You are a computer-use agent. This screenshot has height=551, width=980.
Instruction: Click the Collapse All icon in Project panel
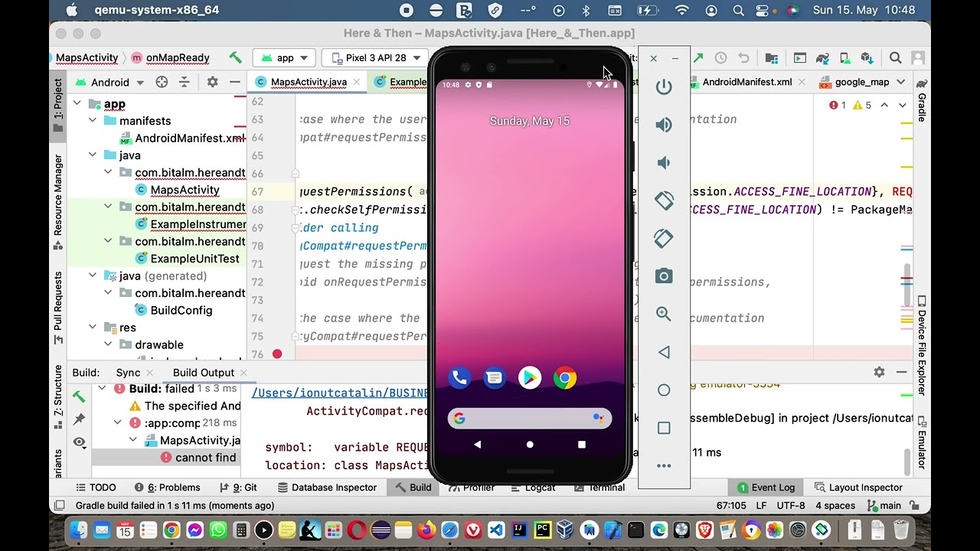184,82
